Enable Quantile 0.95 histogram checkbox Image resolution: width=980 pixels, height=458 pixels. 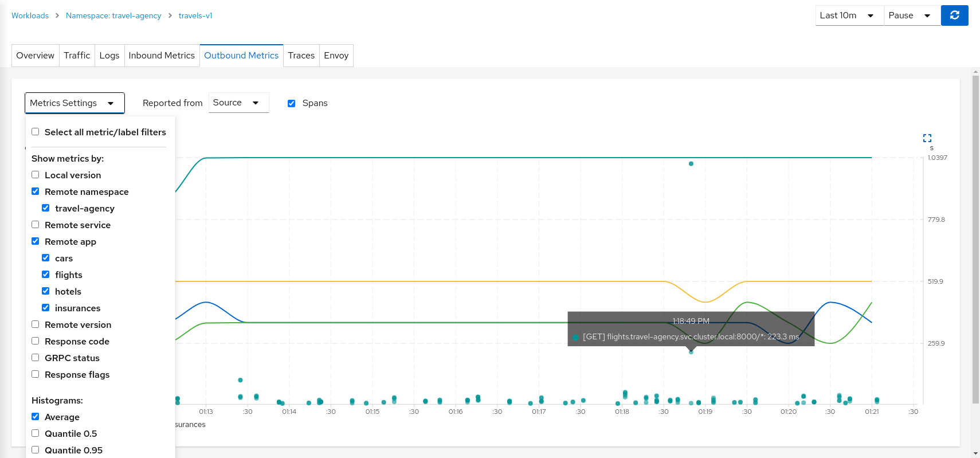36,450
